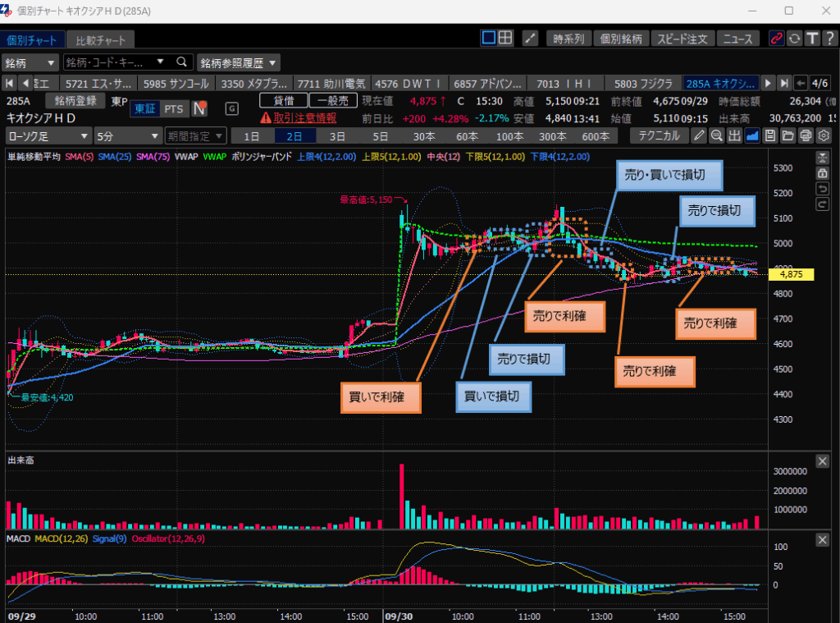Select the split multi-chart layout button
This screenshot has width=840, height=623.
click(506, 38)
